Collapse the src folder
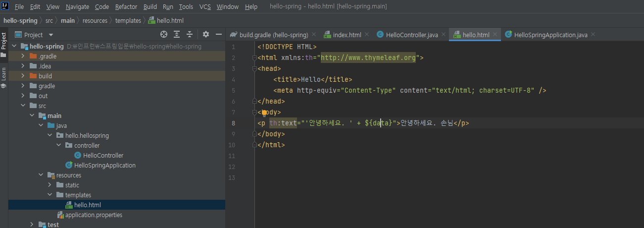 click(x=23, y=106)
